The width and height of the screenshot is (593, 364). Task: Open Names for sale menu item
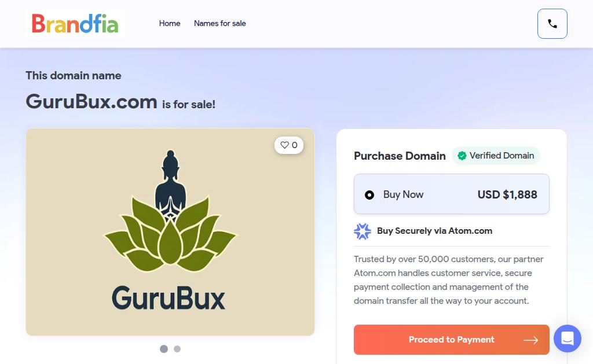[219, 23]
